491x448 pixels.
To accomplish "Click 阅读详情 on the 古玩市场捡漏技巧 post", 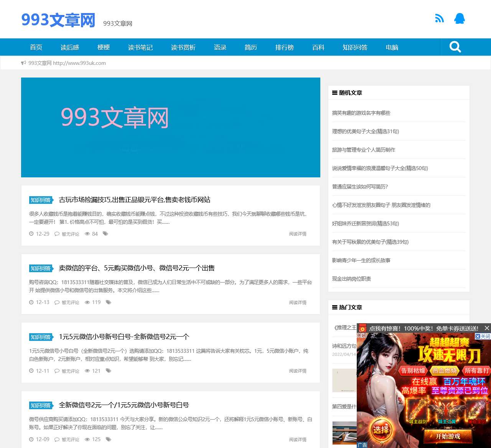I will (298, 234).
